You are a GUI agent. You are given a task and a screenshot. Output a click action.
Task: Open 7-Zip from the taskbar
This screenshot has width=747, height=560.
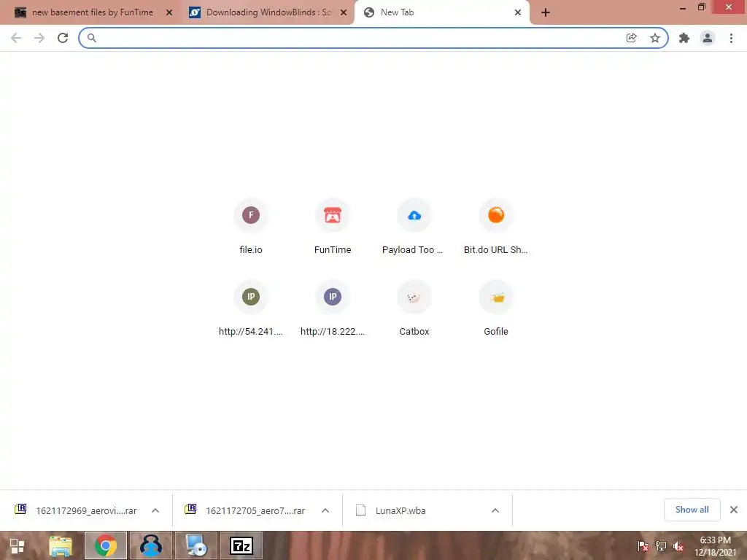[x=241, y=545]
